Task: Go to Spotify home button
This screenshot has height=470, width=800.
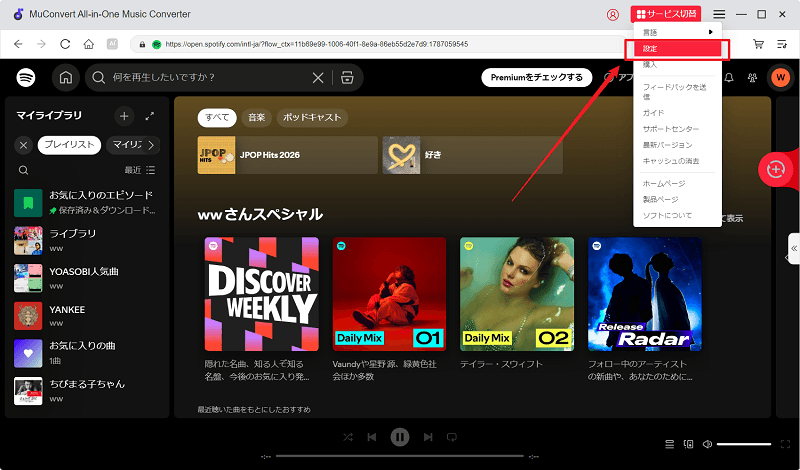Action: pyautogui.click(x=66, y=78)
